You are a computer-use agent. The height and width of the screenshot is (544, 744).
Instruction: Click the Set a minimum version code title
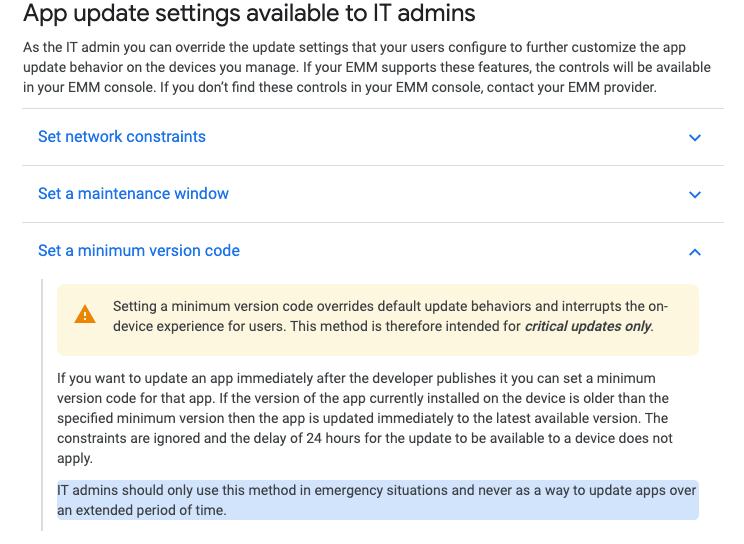click(x=139, y=251)
